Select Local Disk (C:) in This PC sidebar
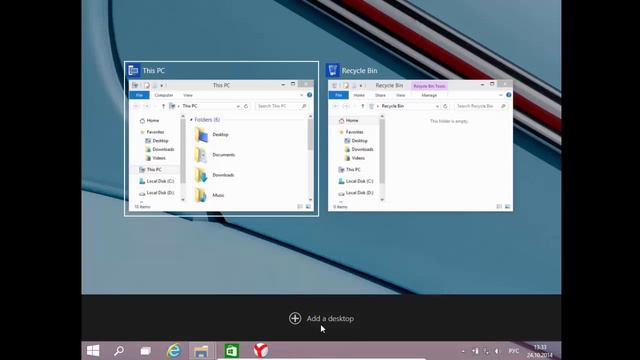 [x=156, y=181]
